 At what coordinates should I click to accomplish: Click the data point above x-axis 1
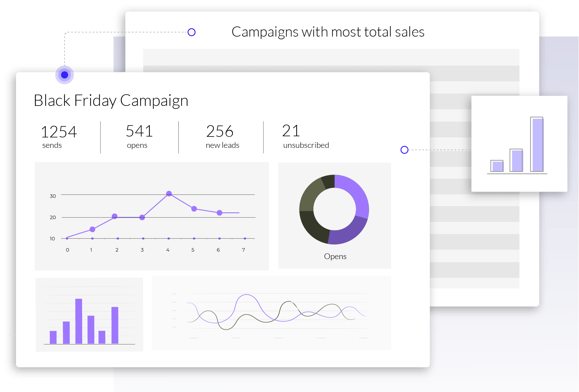click(x=92, y=229)
